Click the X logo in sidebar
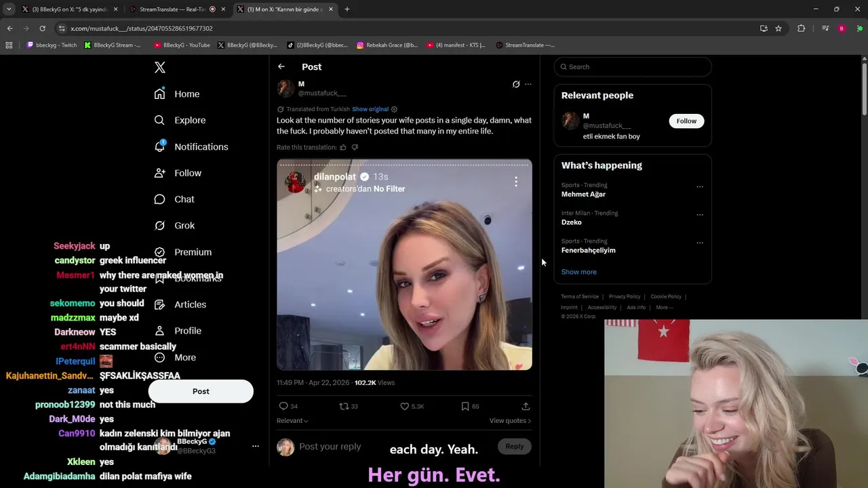The height and width of the screenshot is (488, 868). (x=160, y=67)
